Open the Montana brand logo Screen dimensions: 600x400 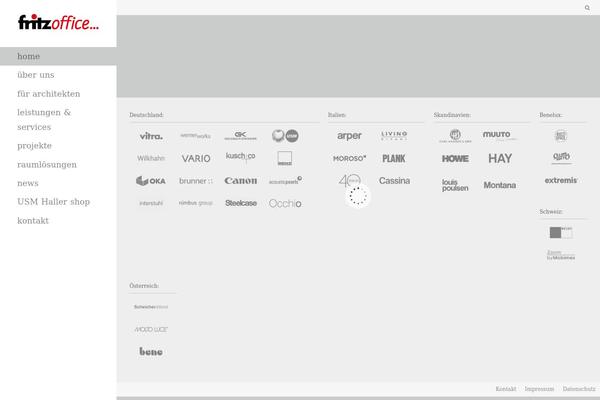coord(500,185)
